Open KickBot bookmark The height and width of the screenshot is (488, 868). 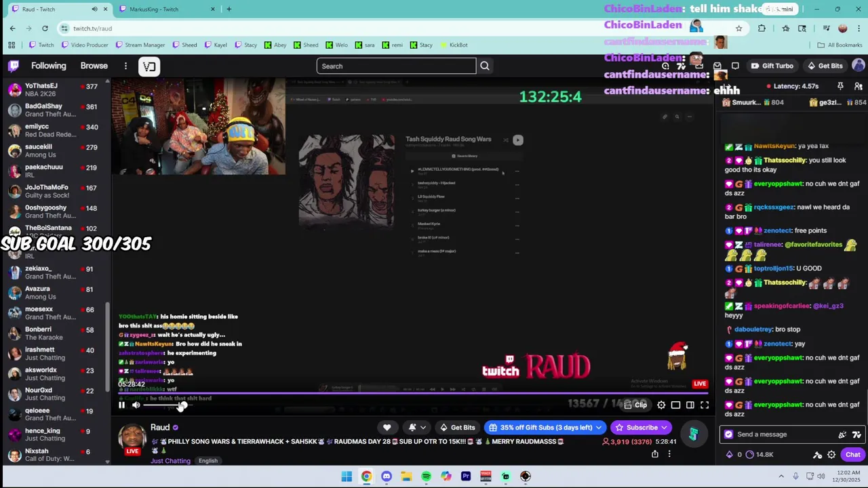point(454,45)
